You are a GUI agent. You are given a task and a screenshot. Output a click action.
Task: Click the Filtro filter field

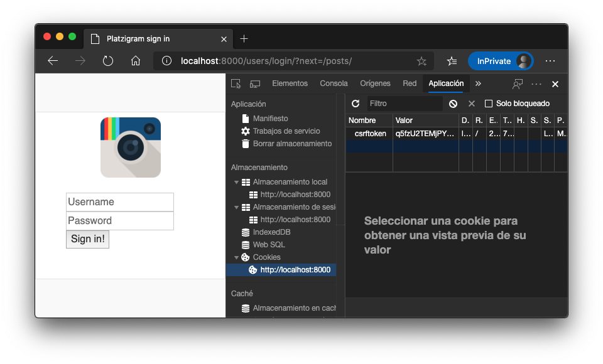[405, 104]
